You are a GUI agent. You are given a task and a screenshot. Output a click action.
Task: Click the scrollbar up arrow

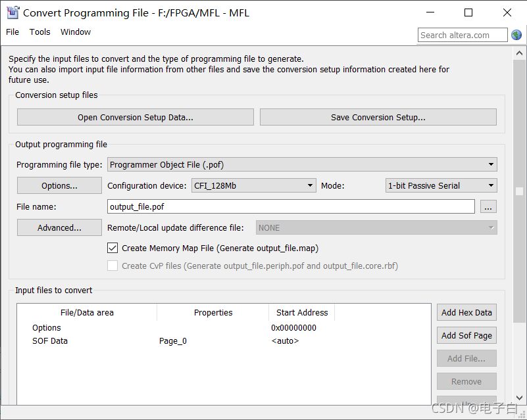click(x=519, y=53)
